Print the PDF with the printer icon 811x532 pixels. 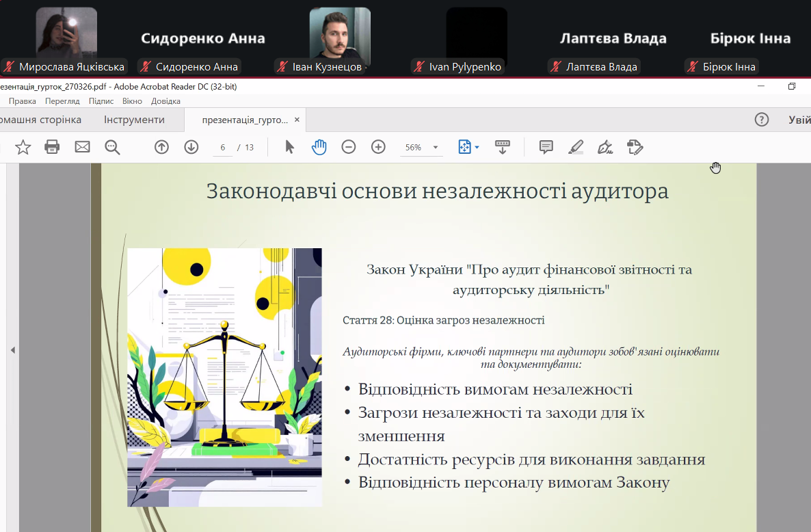(x=52, y=147)
